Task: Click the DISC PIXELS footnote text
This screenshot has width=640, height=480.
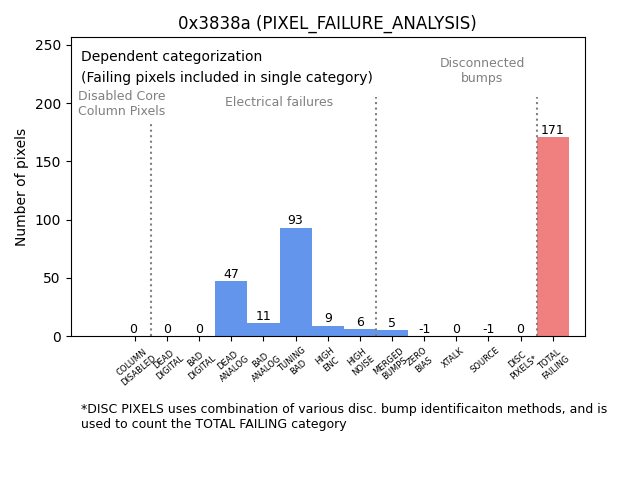Action: pyautogui.click(x=343, y=416)
